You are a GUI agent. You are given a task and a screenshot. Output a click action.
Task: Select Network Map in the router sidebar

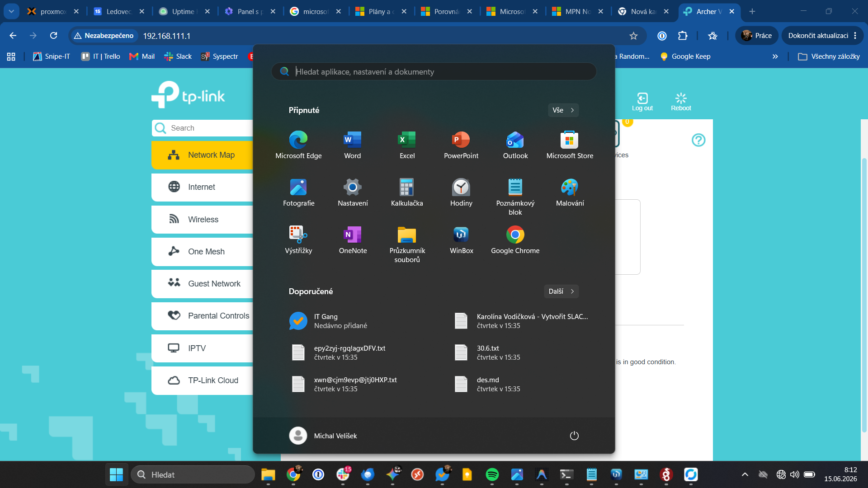(202, 155)
